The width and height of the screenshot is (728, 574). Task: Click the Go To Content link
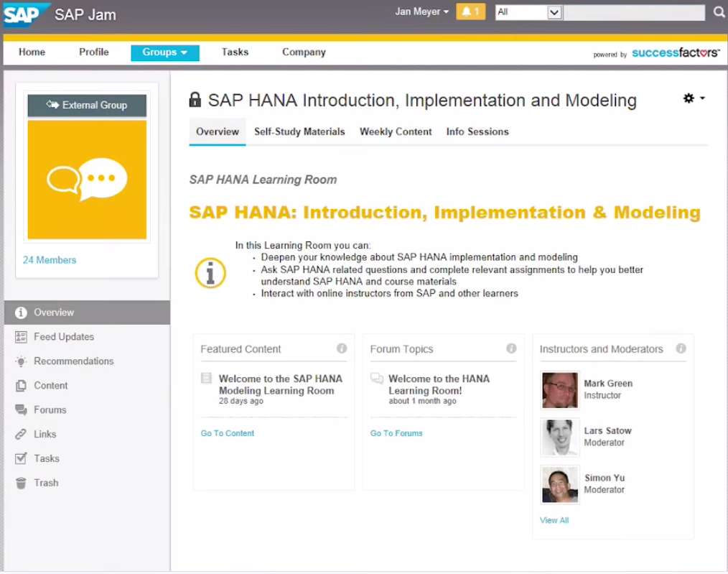point(228,433)
